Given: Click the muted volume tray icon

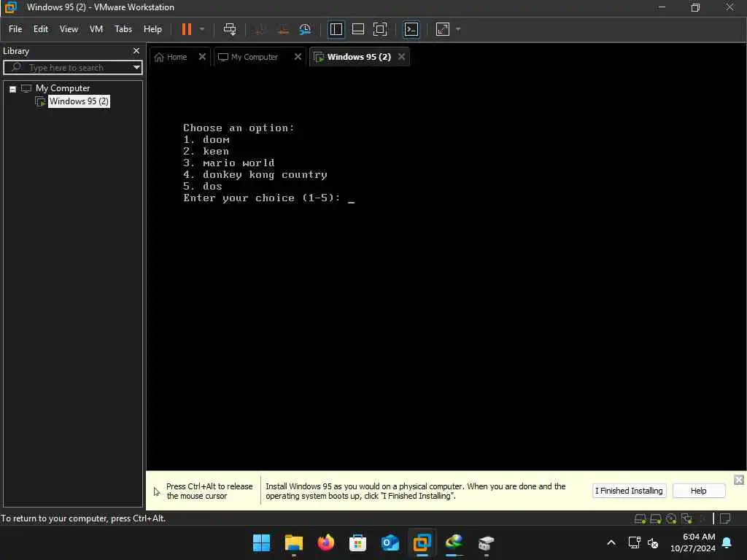Looking at the screenshot, I should pos(653,542).
